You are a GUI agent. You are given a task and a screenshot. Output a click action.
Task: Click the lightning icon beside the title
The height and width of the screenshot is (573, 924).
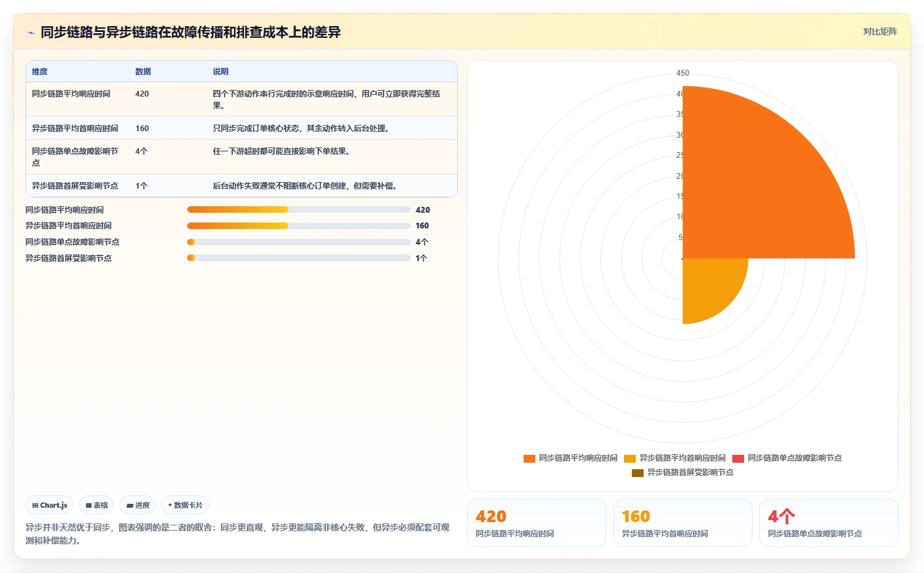point(31,33)
